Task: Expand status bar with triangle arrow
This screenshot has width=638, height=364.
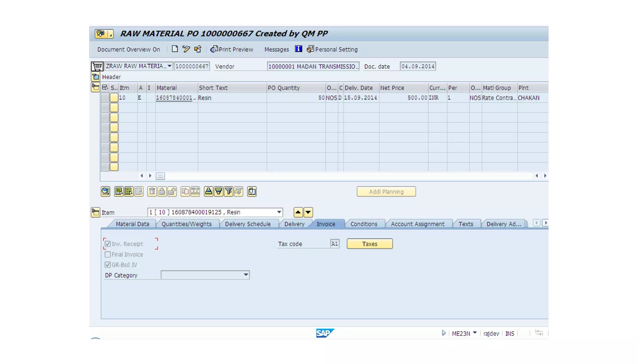Action: pyautogui.click(x=444, y=333)
